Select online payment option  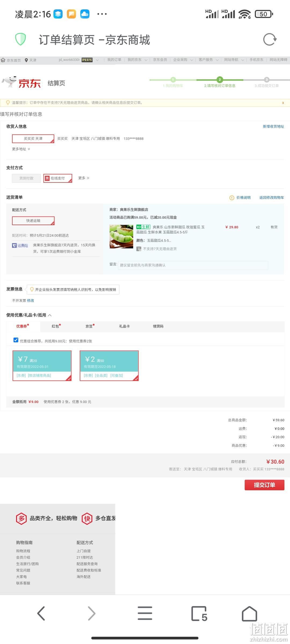[58, 178]
